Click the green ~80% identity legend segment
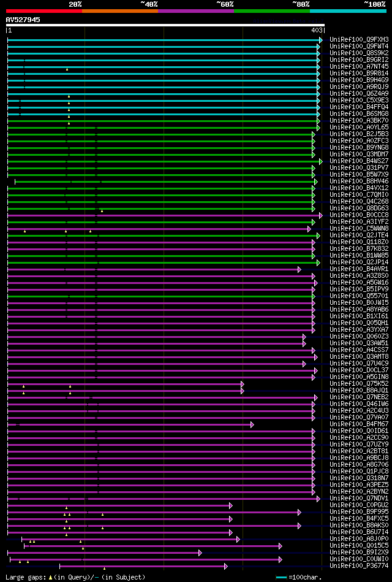Image resolution: width=392 pixels, height=582 pixels. [x=272, y=11]
